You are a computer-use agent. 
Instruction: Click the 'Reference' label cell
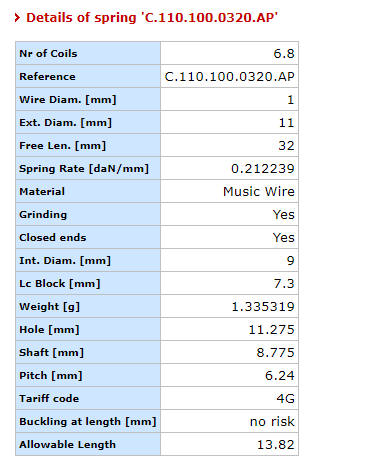pyautogui.click(x=88, y=76)
